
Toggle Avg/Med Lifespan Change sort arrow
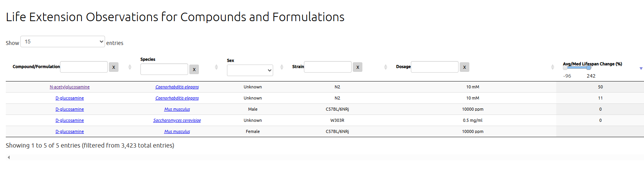coord(641,68)
